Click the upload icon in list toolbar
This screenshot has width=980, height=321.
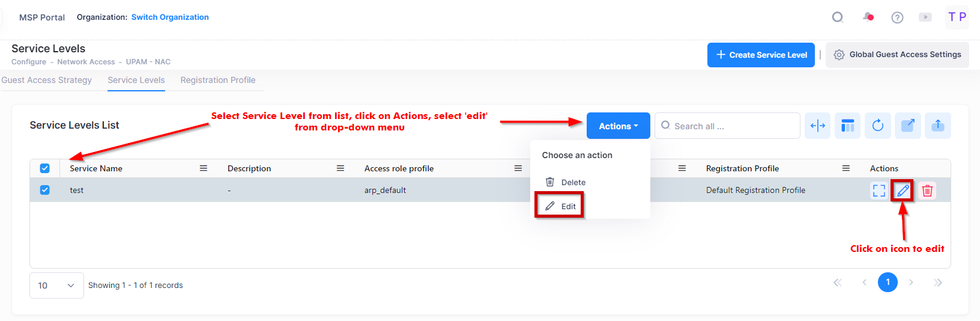point(937,126)
